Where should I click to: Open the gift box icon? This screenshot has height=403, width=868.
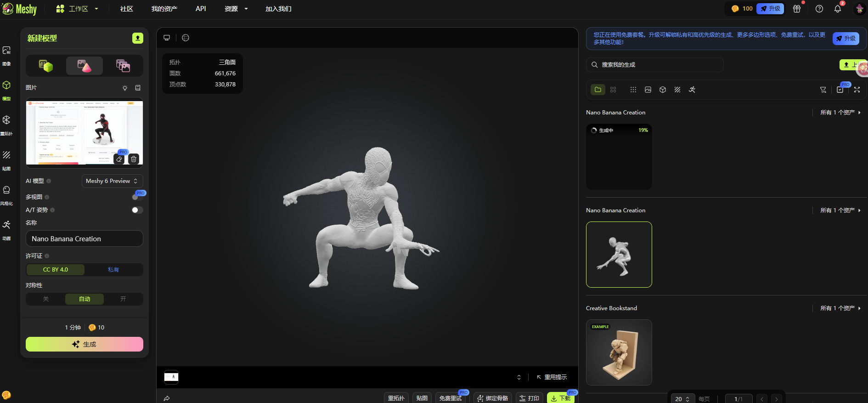tap(797, 9)
